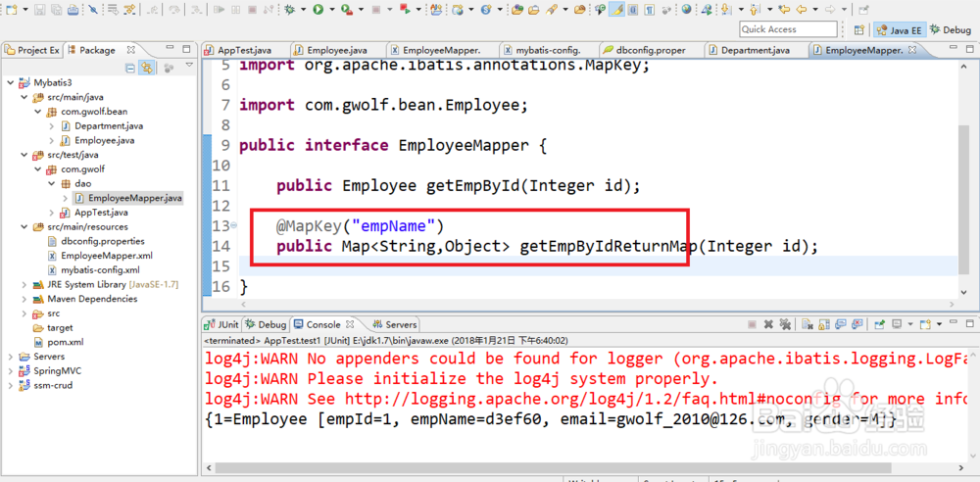Collapse the Mybatis3 project node
Viewport: 980px width, 482px height.
pyautogui.click(x=10, y=82)
